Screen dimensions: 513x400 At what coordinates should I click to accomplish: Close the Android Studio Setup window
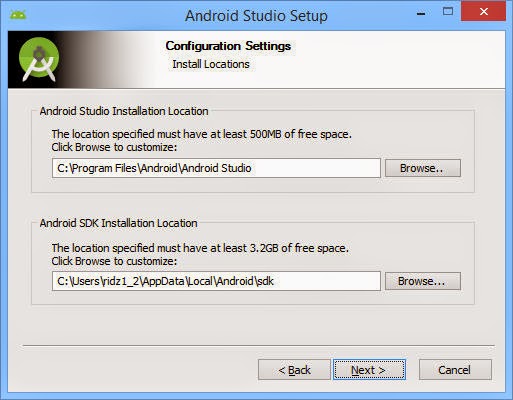[x=483, y=11]
